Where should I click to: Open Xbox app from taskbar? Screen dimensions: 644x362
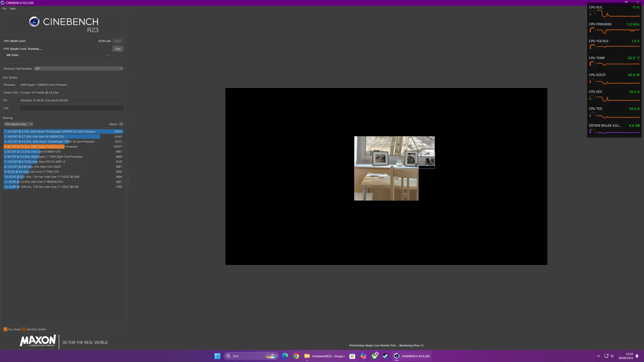[x=375, y=356]
